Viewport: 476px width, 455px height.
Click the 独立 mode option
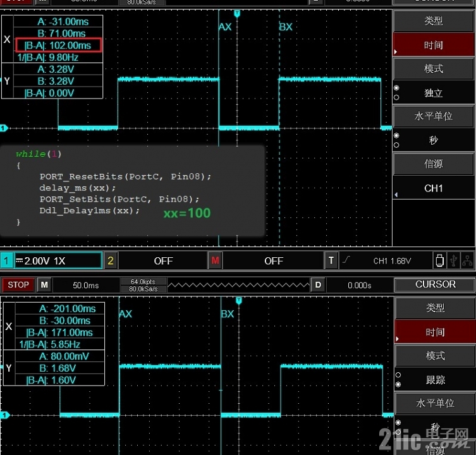433,92
